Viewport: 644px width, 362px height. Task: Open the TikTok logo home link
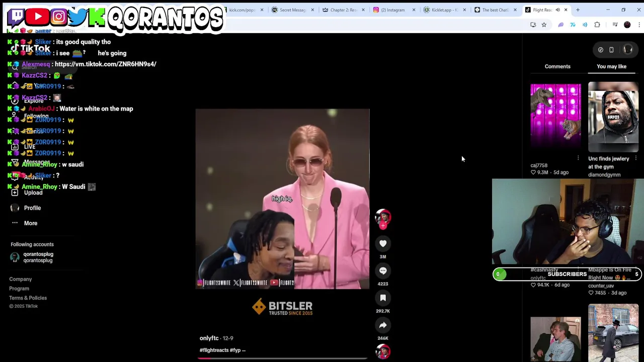pos(30,49)
